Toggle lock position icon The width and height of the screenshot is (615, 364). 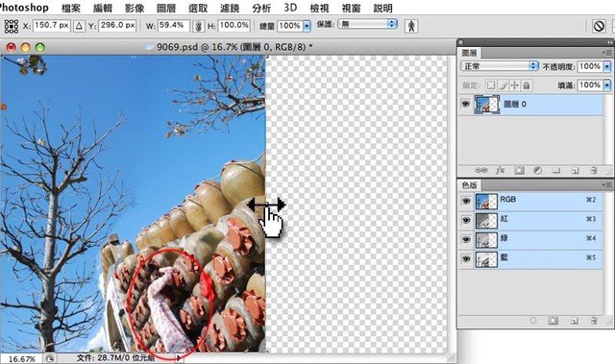coord(515,85)
